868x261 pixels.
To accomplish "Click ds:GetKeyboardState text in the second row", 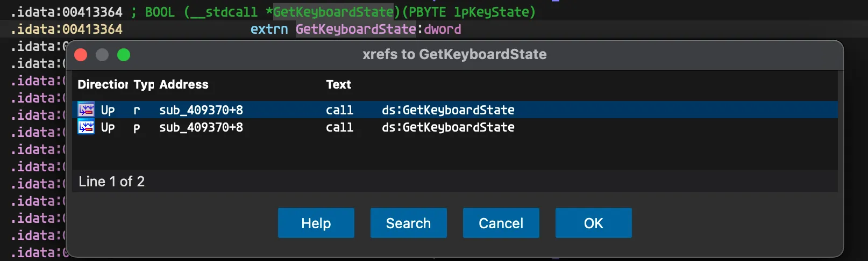I will coord(448,127).
